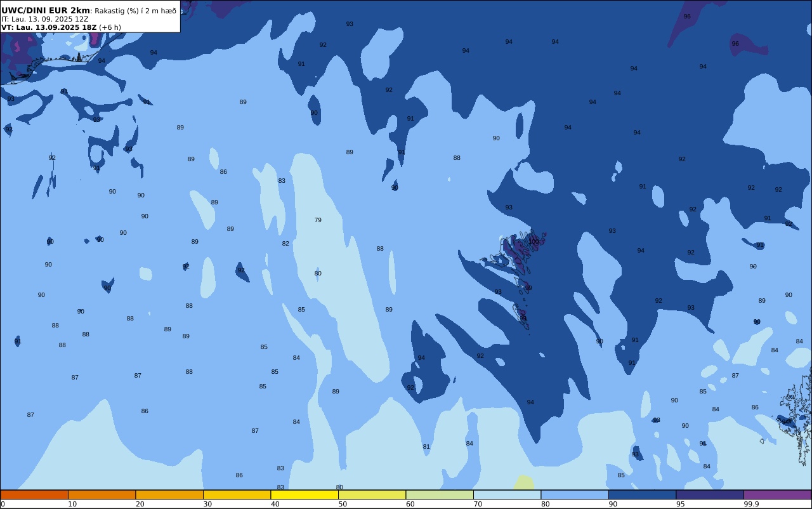
Task: Click the yellow-green 60–70 legend swatch
Action: point(440,494)
